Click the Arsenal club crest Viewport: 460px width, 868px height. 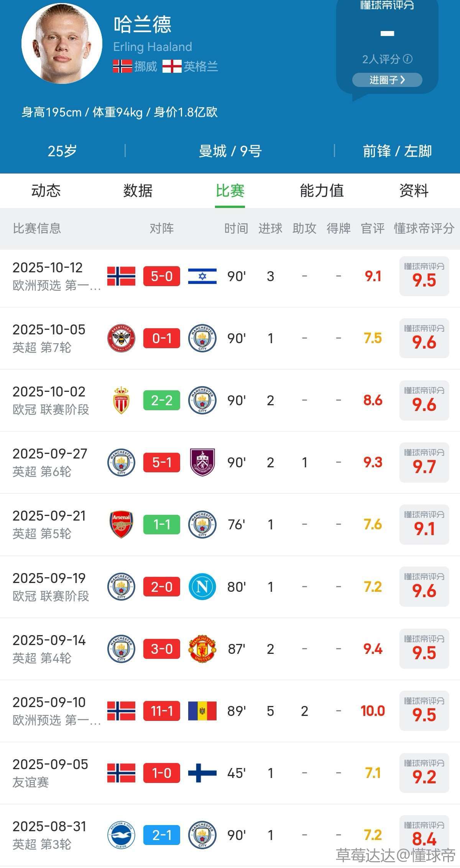click(121, 524)
